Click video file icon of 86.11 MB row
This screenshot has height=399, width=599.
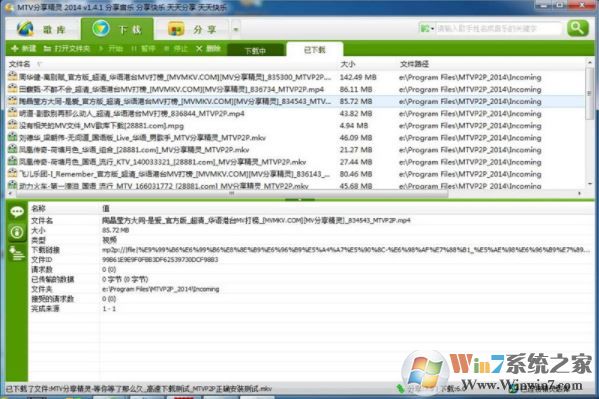tap(13, 89)
